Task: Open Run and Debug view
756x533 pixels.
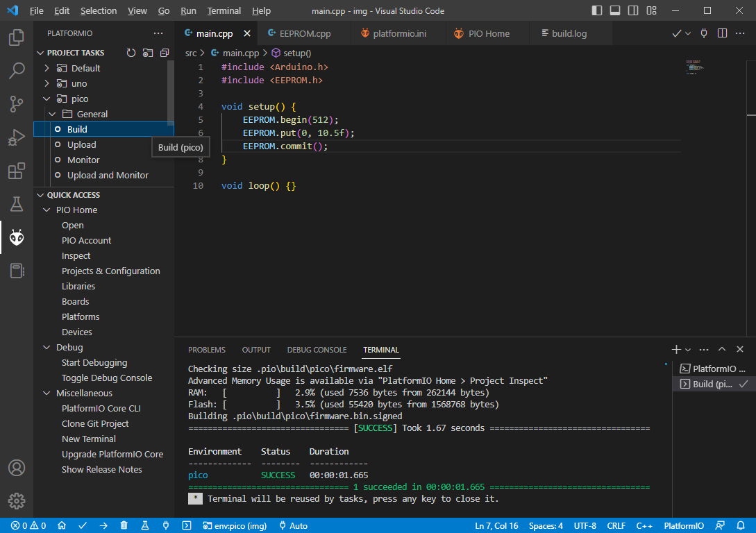Action: [17, 137]
